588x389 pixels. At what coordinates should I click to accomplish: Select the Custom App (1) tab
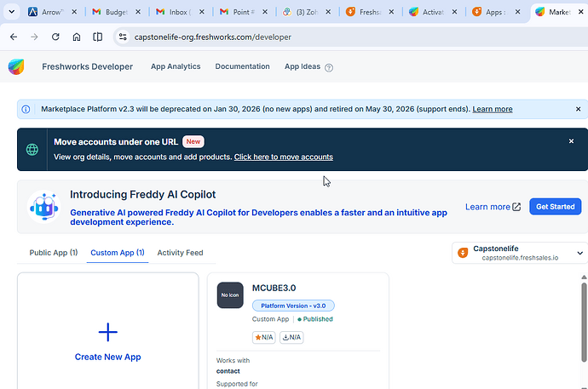pyautogui.click(x=118, y=253)
